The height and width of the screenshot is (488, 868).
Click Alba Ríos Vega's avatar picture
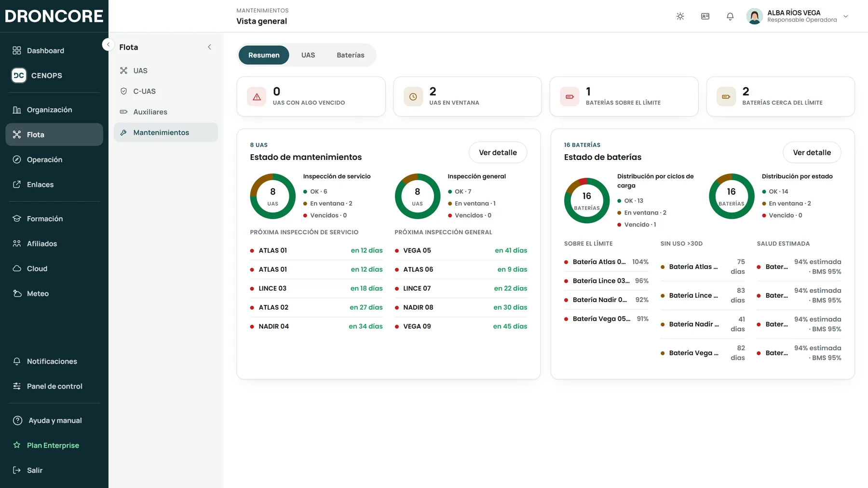point(754,16)
